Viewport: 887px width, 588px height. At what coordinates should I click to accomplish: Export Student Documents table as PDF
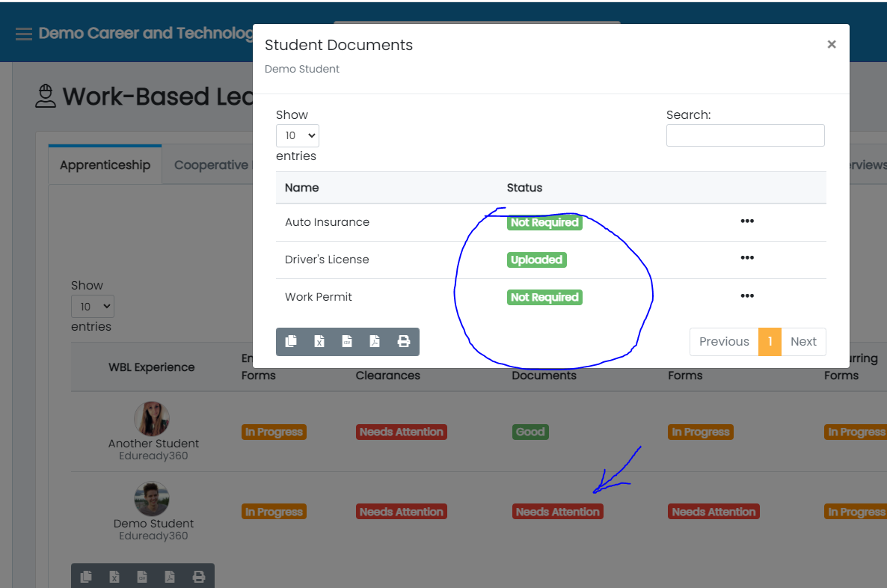tap(375, 341)
